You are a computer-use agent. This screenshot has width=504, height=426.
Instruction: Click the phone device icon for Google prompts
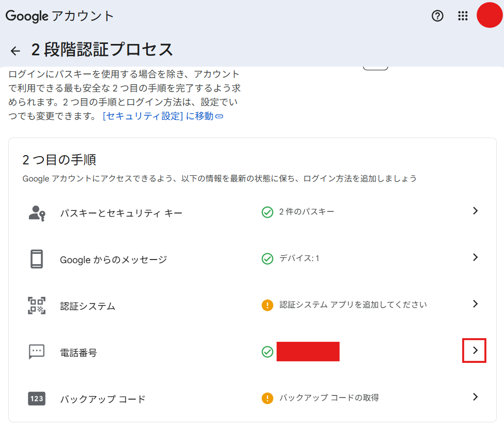pos(37,259)
